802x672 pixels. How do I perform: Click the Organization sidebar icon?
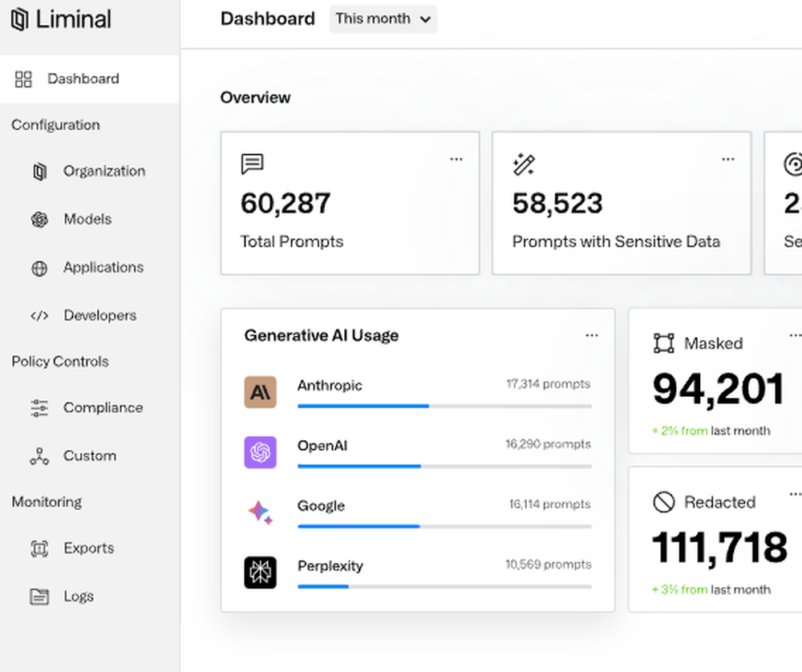(40, 172)
